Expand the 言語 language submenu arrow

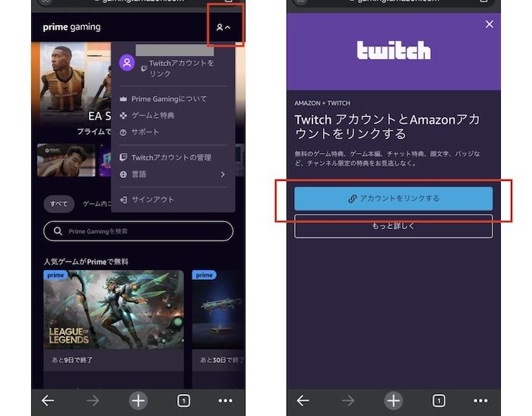[x=223, y=174]
